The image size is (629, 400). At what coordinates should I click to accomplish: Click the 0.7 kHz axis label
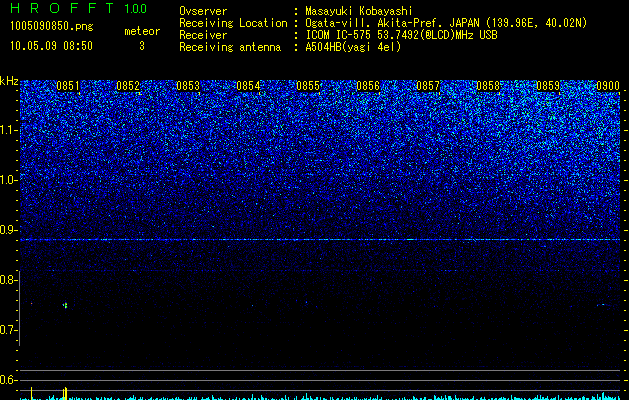(x=7, y=330)
